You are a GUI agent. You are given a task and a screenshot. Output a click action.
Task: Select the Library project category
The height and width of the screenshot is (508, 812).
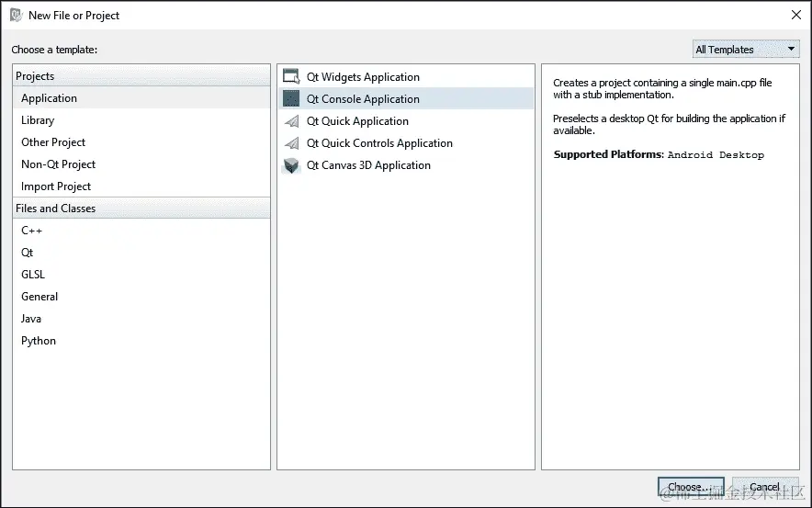click(141, 120)
